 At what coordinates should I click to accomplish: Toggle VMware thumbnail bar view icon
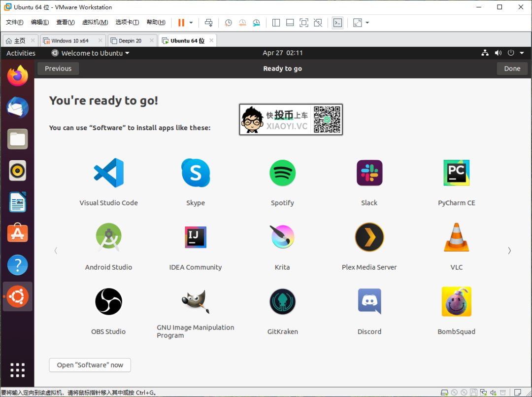[290, 23]
